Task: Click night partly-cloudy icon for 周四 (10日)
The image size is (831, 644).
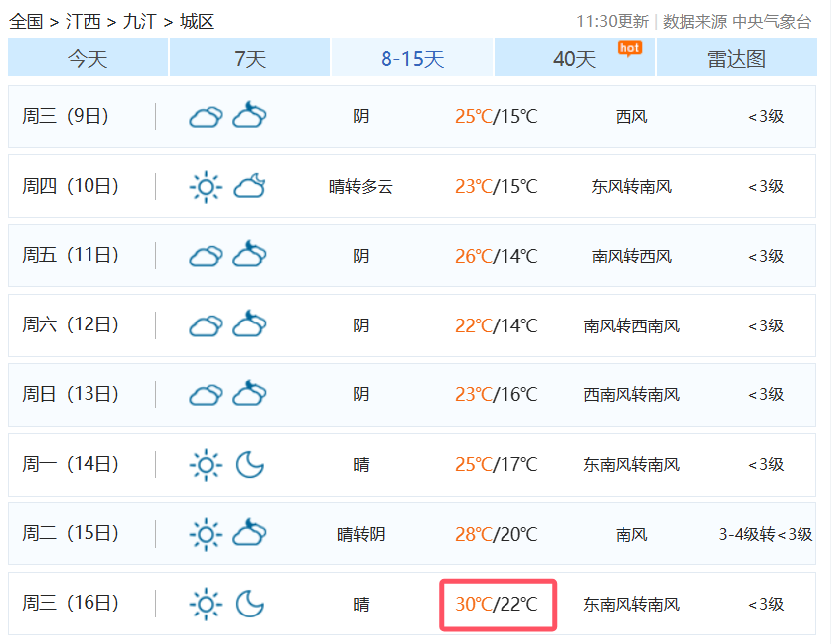Action: [x=249, y=186]
